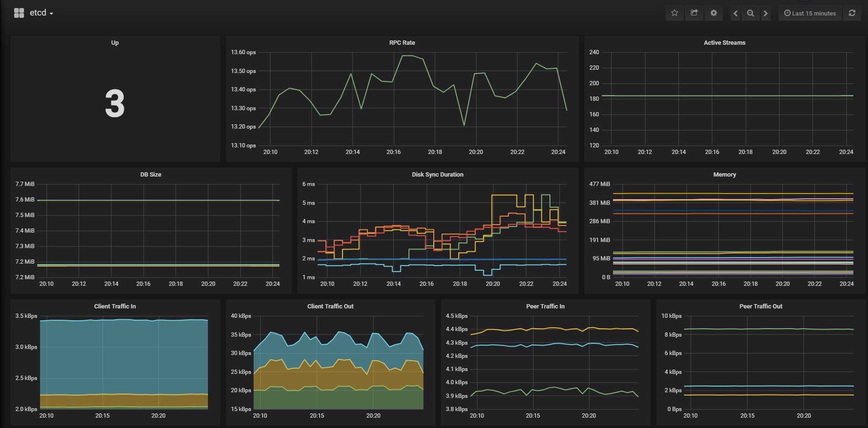Open the Client Traffic In panel menu
This screenshot has width=868, height=428.
(x=115, y=307)
